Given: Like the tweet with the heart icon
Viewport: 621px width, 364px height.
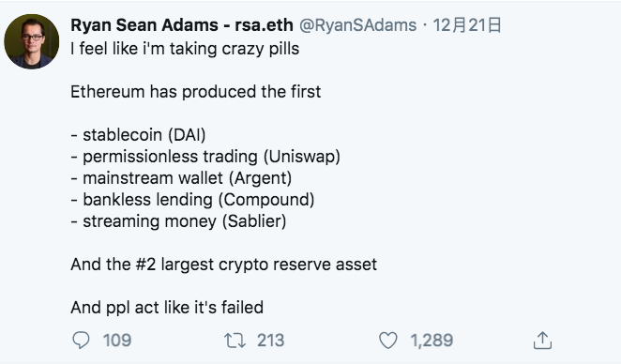Looking at the screenshot, I should click(x=388, y=341).
